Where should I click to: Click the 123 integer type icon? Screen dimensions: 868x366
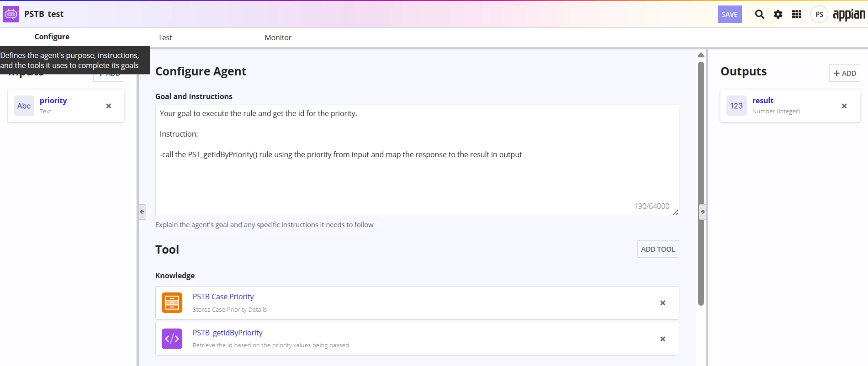point(736,106)
